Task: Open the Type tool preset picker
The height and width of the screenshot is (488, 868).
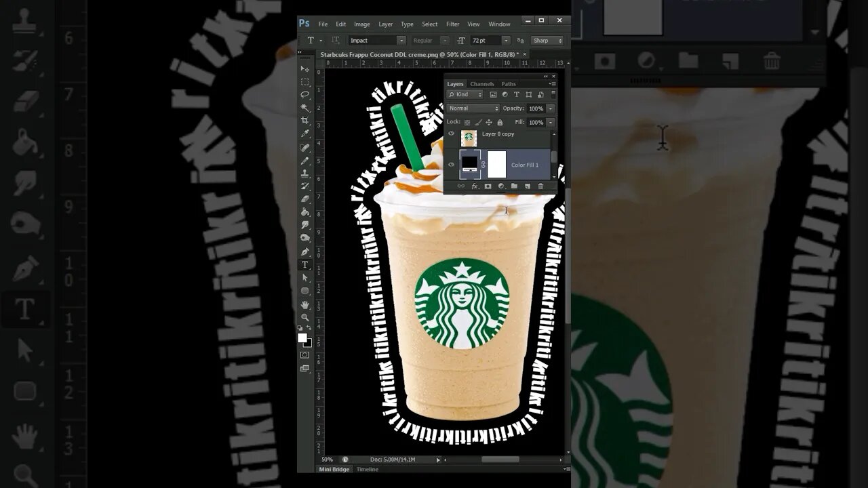Action: point(321,41)
